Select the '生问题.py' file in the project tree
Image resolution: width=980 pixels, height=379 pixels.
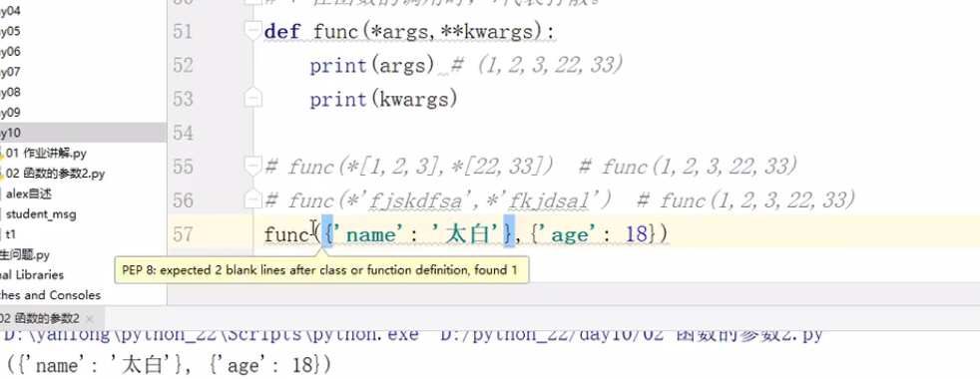24,254
